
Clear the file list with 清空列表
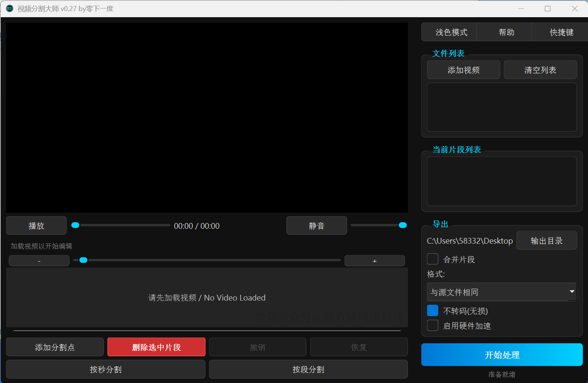[540, 69]
